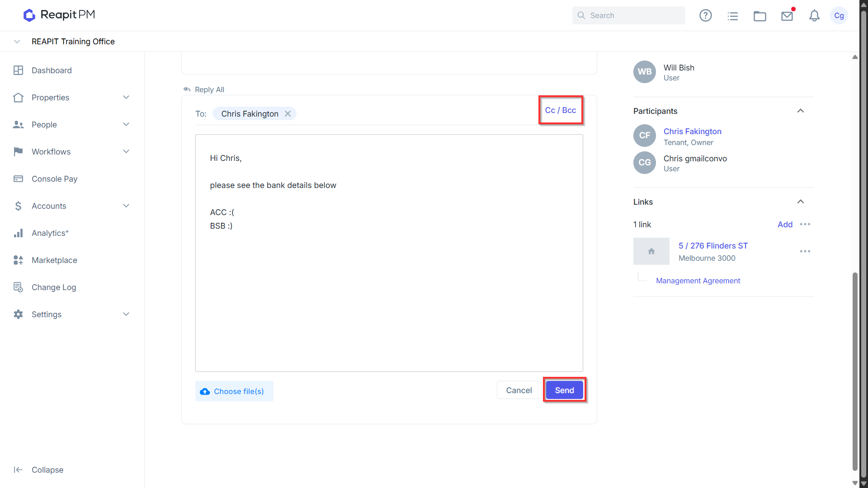Open the Management Agreement link
Viewport: 868px width, 488px height.
coord(698,281)
